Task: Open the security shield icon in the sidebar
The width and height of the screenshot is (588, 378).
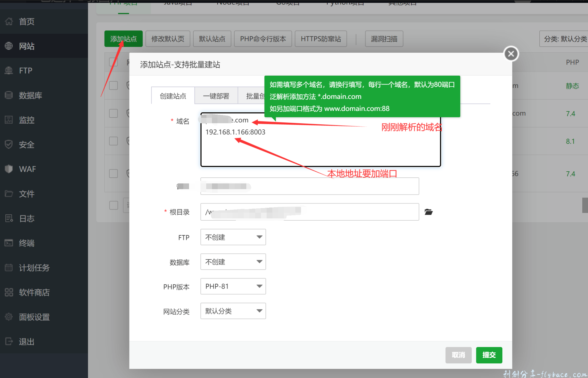Action: click(9, 144)
